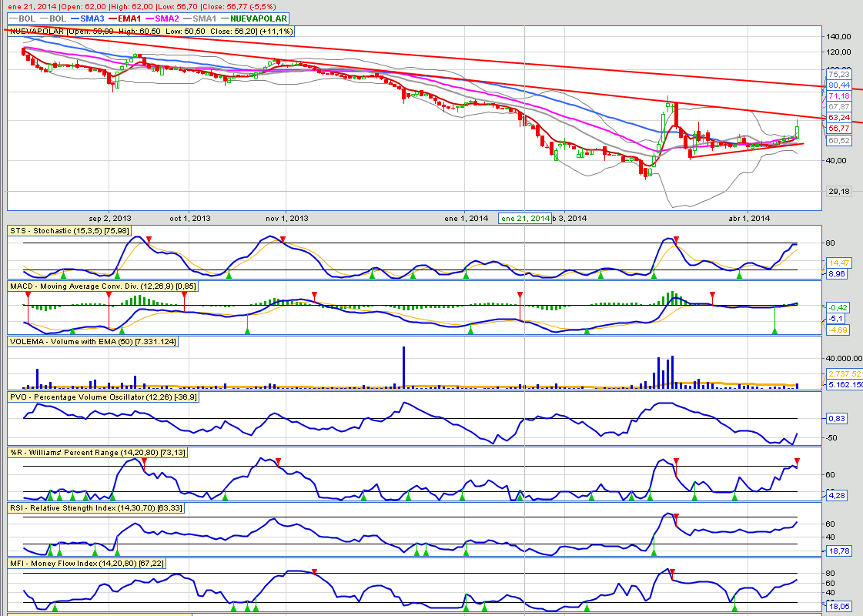This screenshot has height=616, width=863.
Task: Select the green buy marker on MACD near April 2014
Action: pos(774,330)
